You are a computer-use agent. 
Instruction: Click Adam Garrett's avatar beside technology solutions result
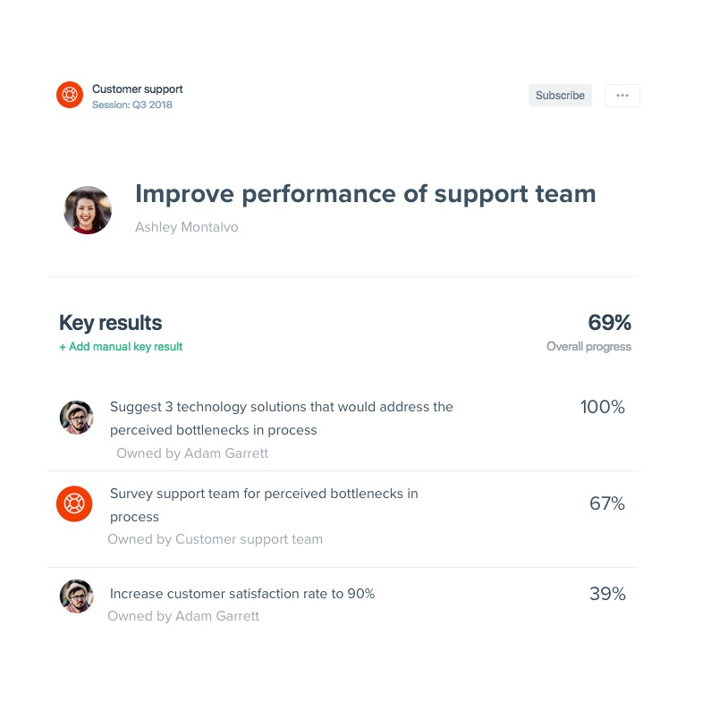(x=76, y=418)
